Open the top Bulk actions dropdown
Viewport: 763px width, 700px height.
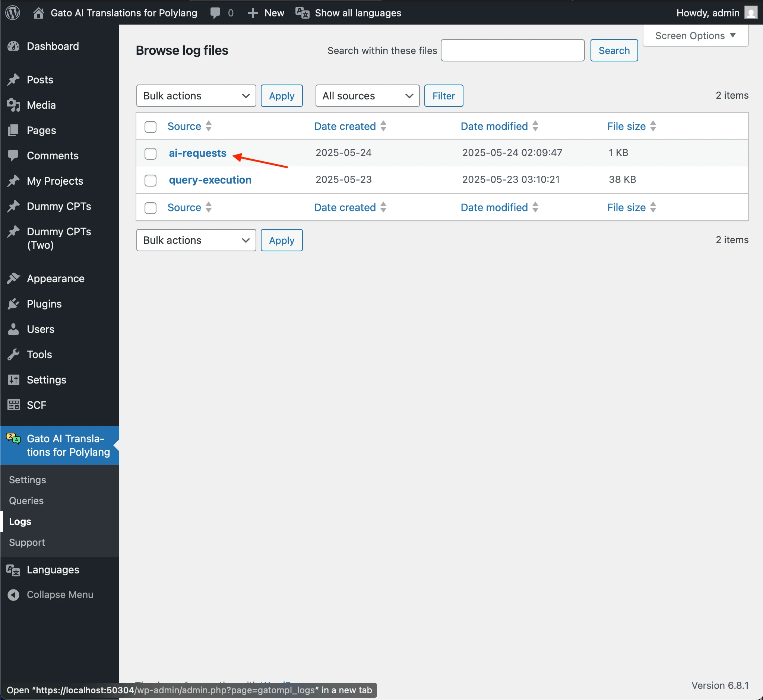pos(196,96)
